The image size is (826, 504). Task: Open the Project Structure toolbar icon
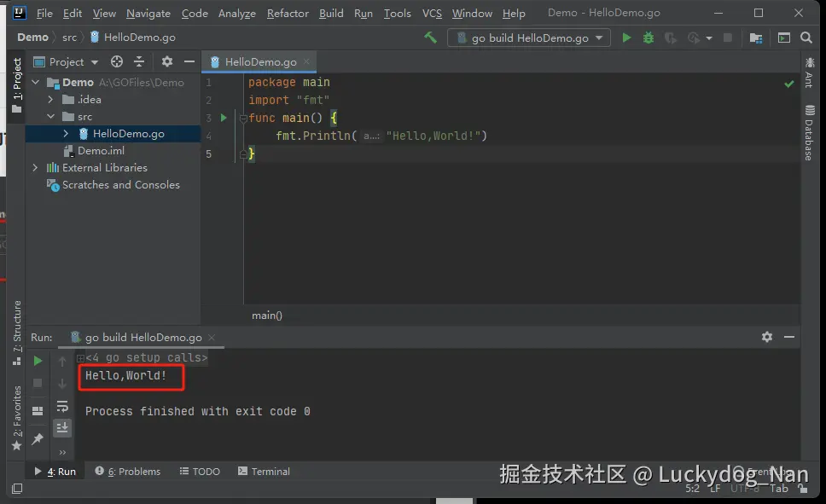(756, 38)
